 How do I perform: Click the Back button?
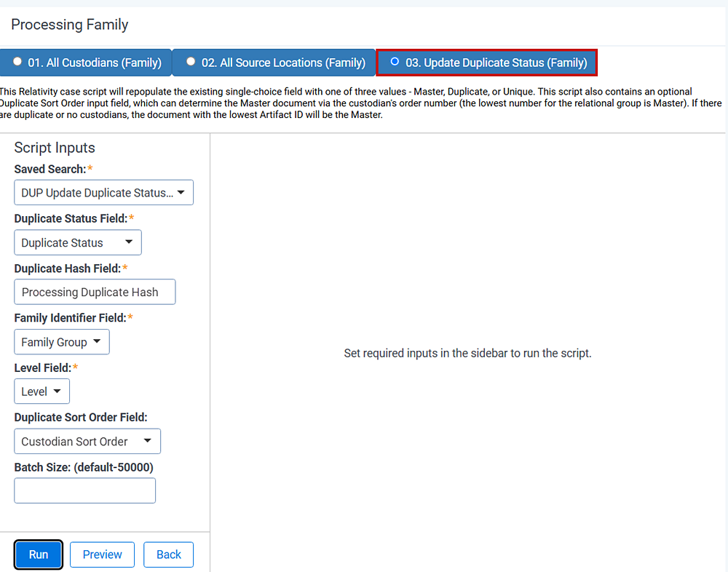tap(169, 555)
